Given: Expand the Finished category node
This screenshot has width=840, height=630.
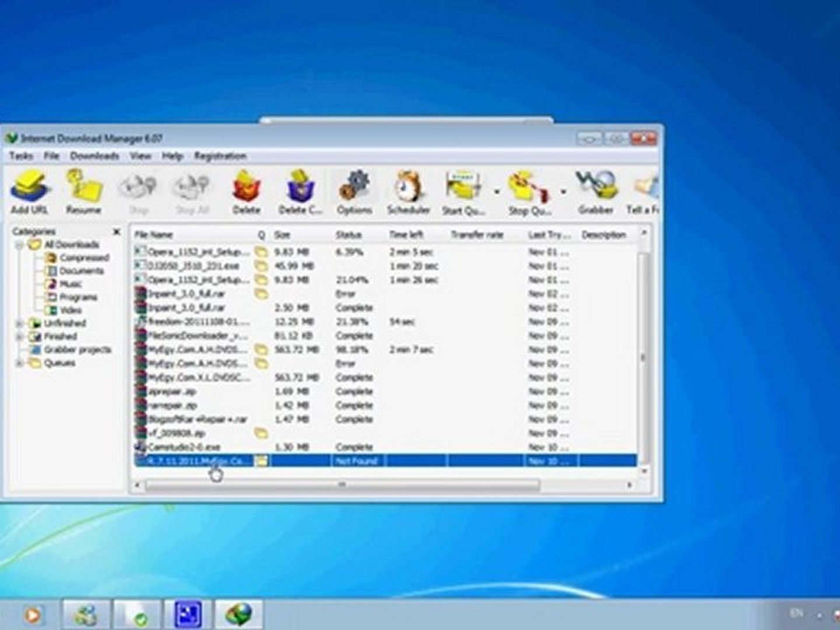Looking at the screenshot, I should 19,337.
